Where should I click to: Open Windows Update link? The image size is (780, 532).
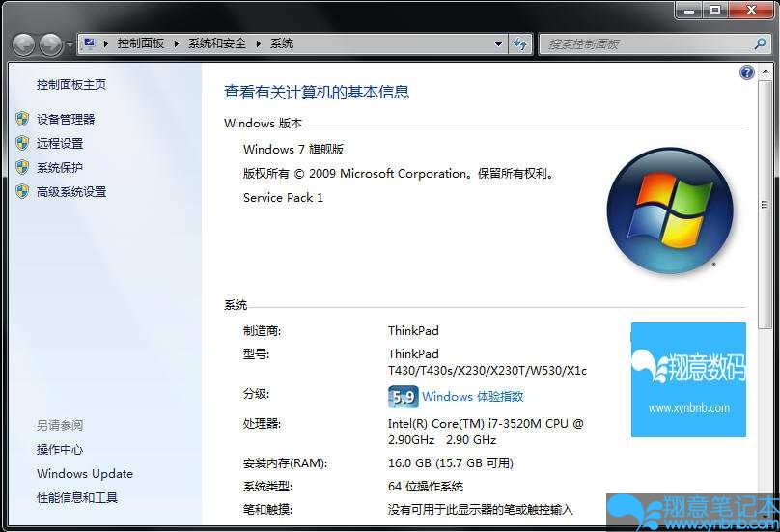tap(85, 473)
